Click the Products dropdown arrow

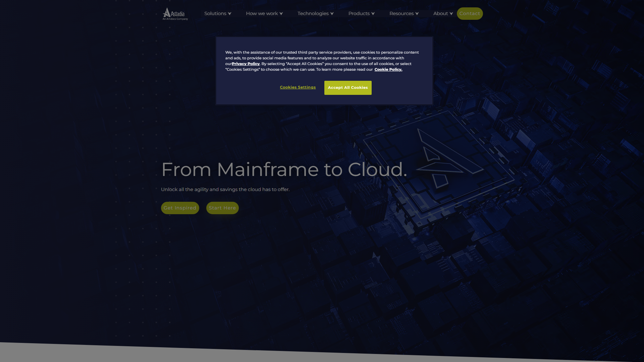[373, 14]
